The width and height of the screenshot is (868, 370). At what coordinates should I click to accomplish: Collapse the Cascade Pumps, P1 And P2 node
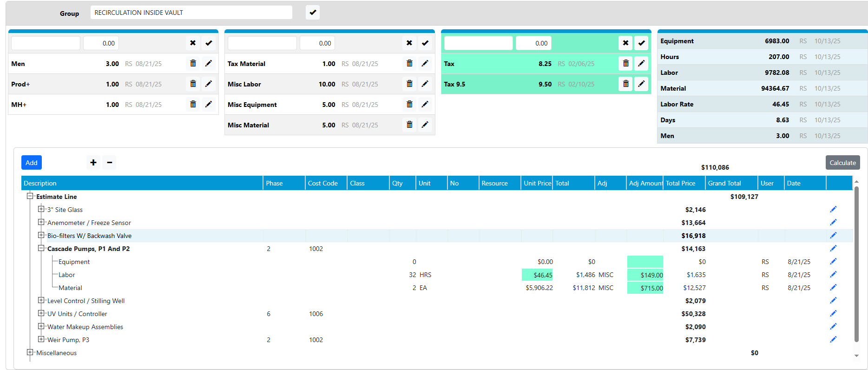(x=41, y=249)
